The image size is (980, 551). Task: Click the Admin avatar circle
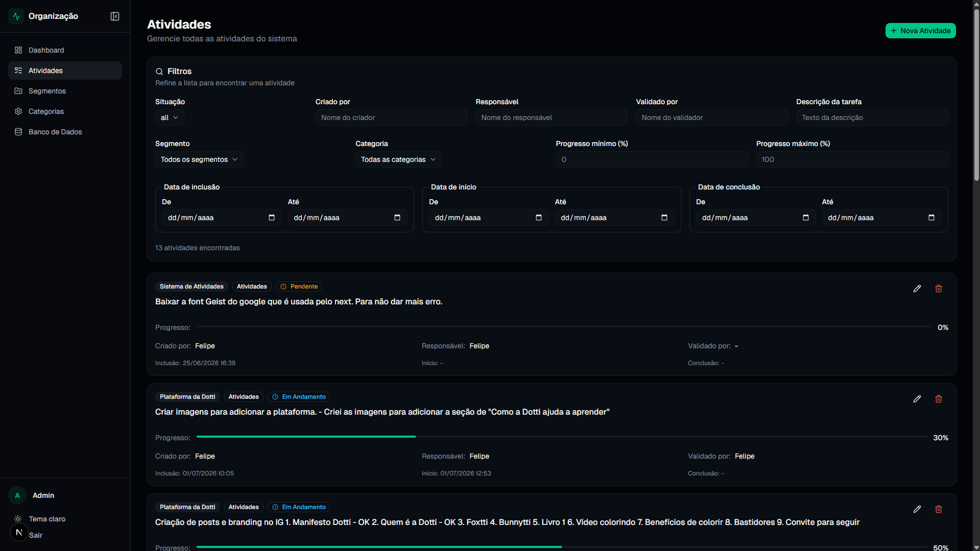pos(17,495)
